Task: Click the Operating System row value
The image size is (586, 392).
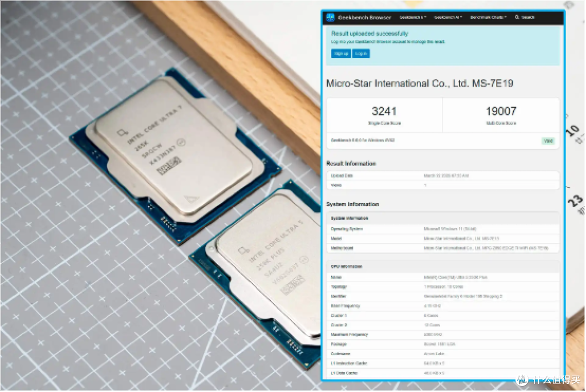Action: point(450,229)
